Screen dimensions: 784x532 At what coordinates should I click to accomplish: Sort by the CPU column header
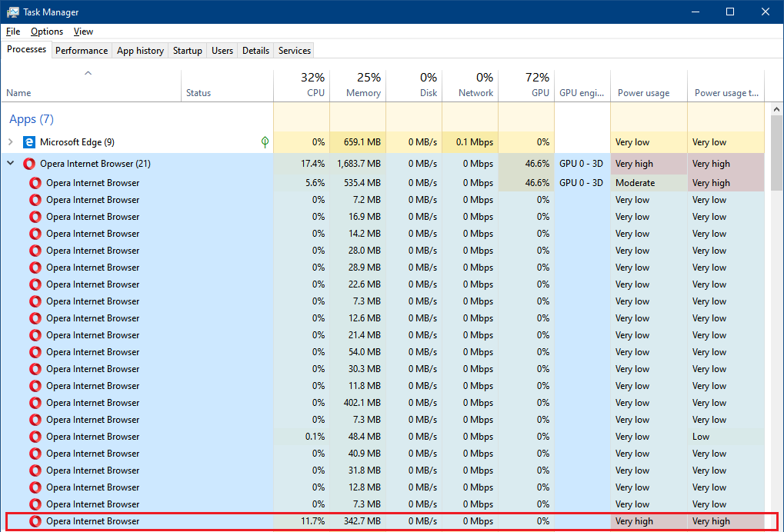click(x=302, y=85)
